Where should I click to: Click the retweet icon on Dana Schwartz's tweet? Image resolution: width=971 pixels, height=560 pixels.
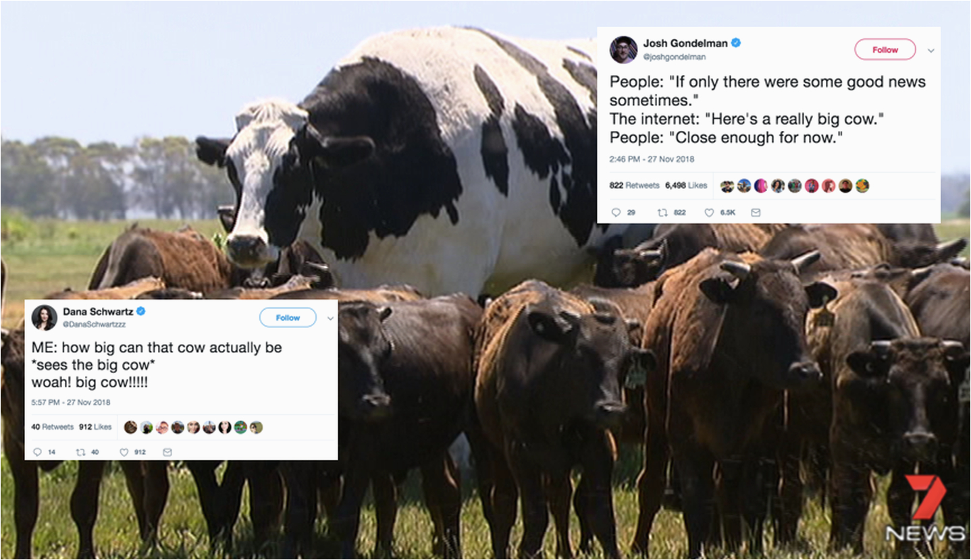[80, 452]
